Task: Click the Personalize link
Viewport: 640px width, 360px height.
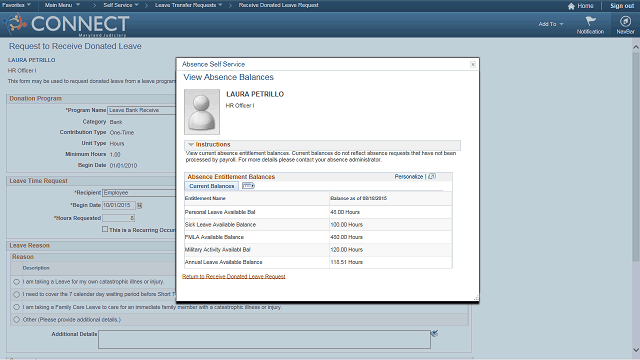Action: coord(409,177)
